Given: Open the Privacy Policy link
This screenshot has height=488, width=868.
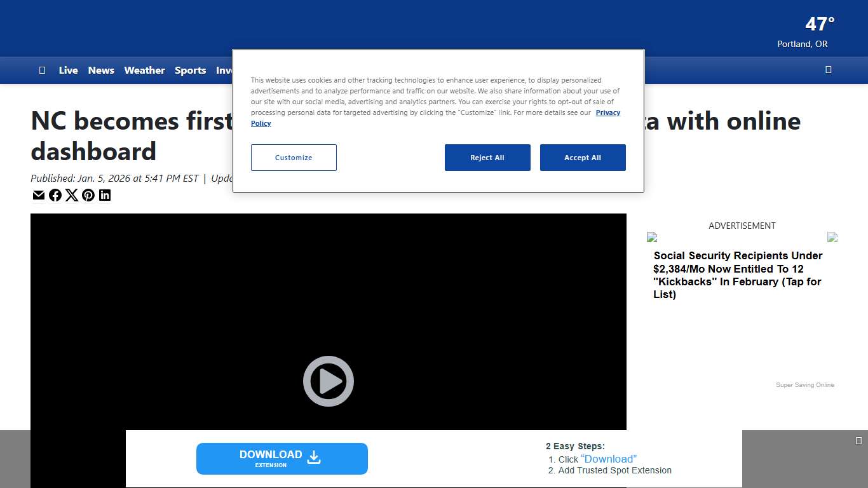Looking at the screenshot, I should click(607, 112).
